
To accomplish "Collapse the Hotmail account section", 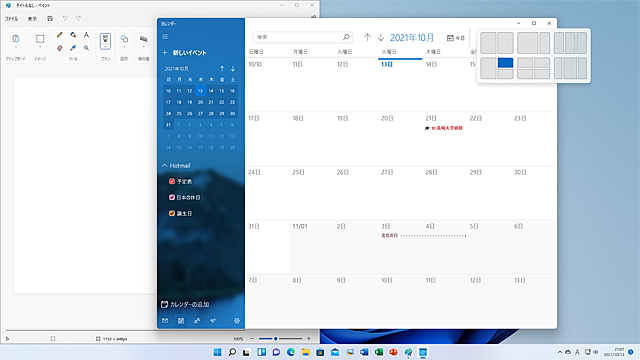I will [164, 165].
